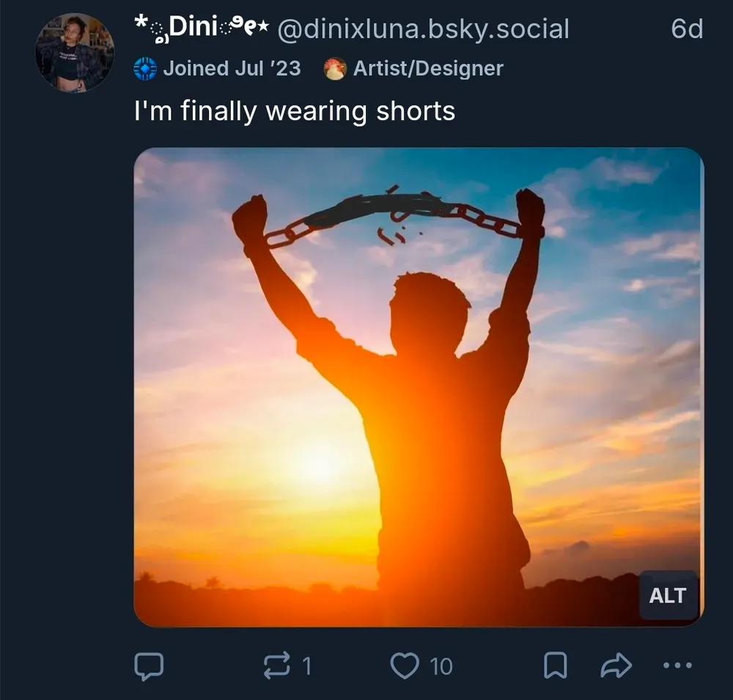Bookmark this post

[555, 666]
